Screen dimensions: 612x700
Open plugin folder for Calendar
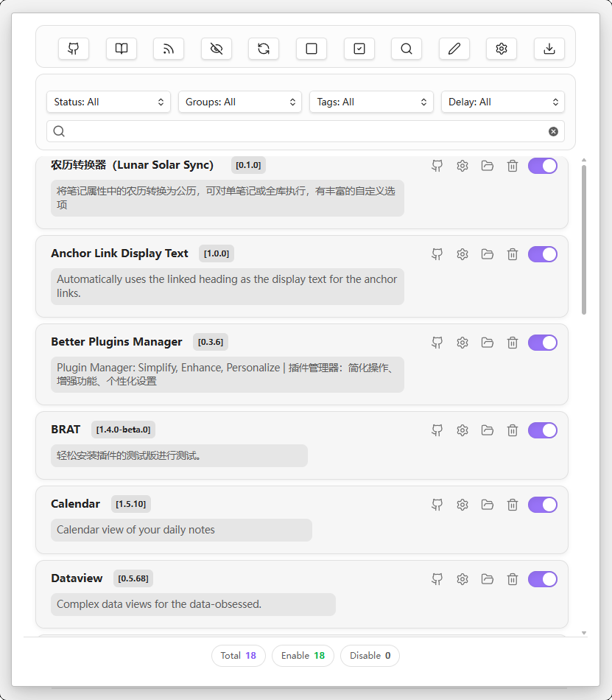click(487, 505)
